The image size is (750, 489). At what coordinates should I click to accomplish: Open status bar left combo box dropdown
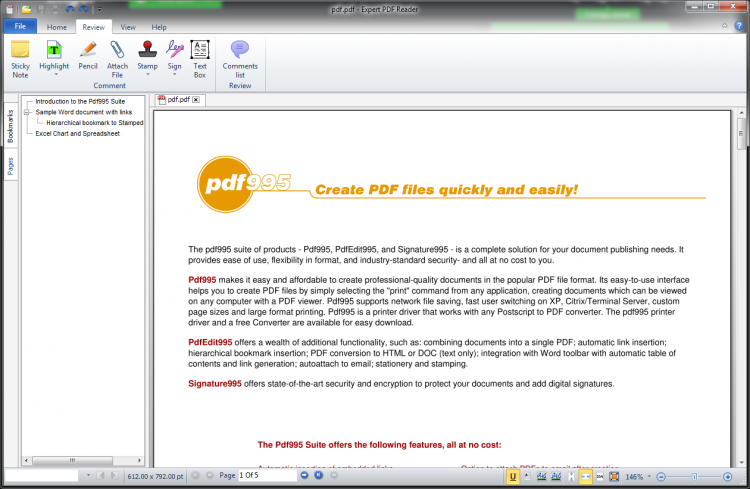coord(88,476)
